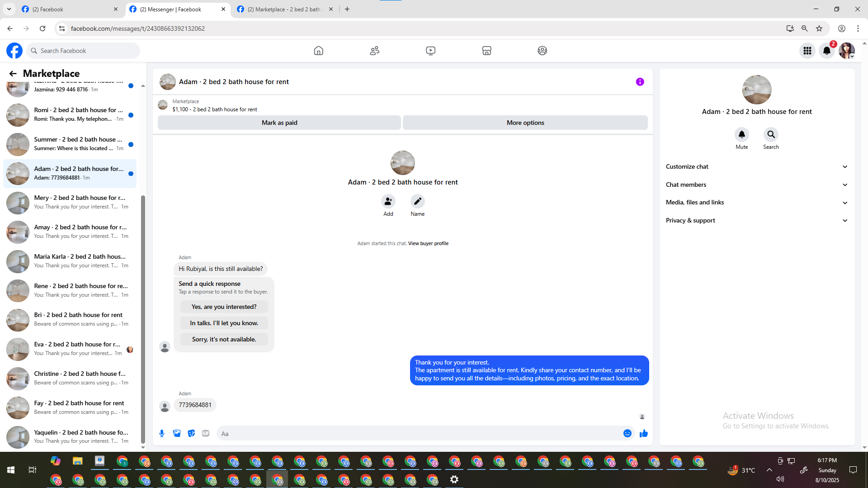The height and width of the screenshot is (488, 868).
Task: Click the Mute bell icon
Action: click(x=742, y=134)
